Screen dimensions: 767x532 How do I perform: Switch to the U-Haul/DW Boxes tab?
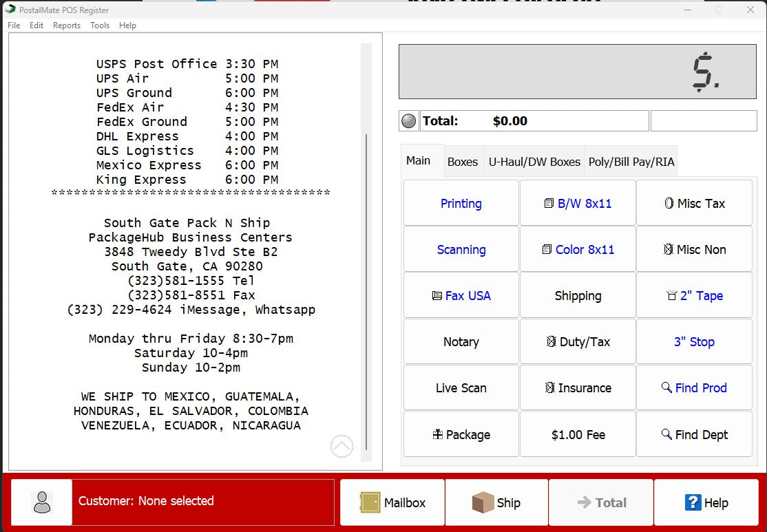[x=534, y=162]
